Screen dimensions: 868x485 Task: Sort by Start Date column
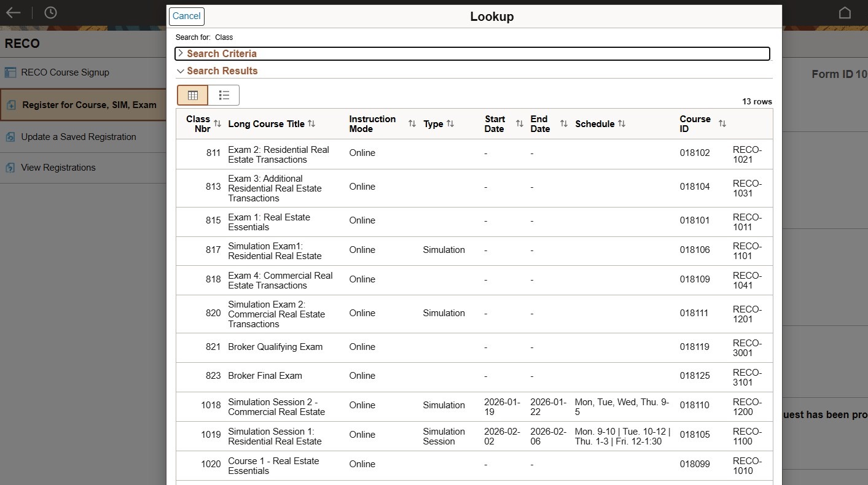[519, 124]
